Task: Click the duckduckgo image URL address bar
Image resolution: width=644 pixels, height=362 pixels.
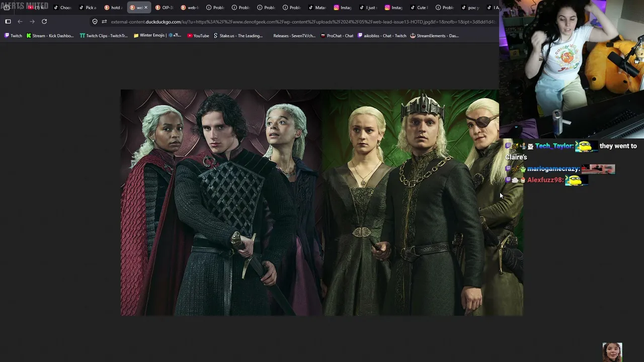Action: coord(303,22)
